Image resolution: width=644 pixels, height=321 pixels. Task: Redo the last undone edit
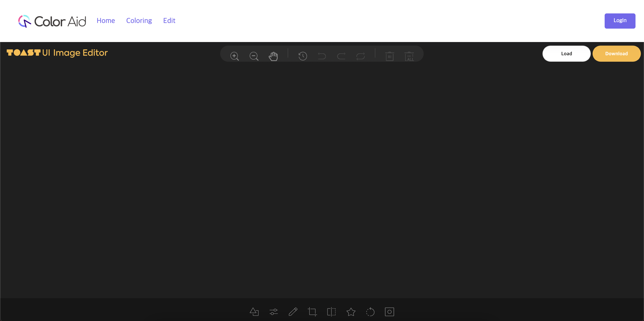click(x=341, y=56)
